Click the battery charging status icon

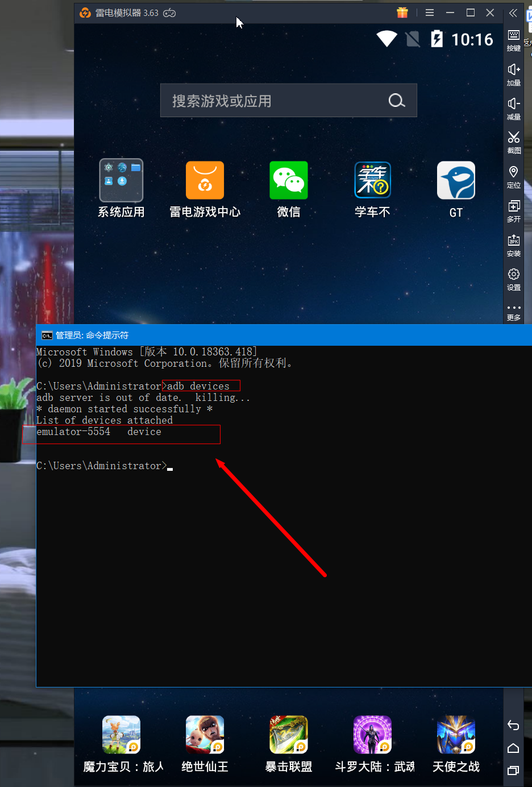[437, 39]
